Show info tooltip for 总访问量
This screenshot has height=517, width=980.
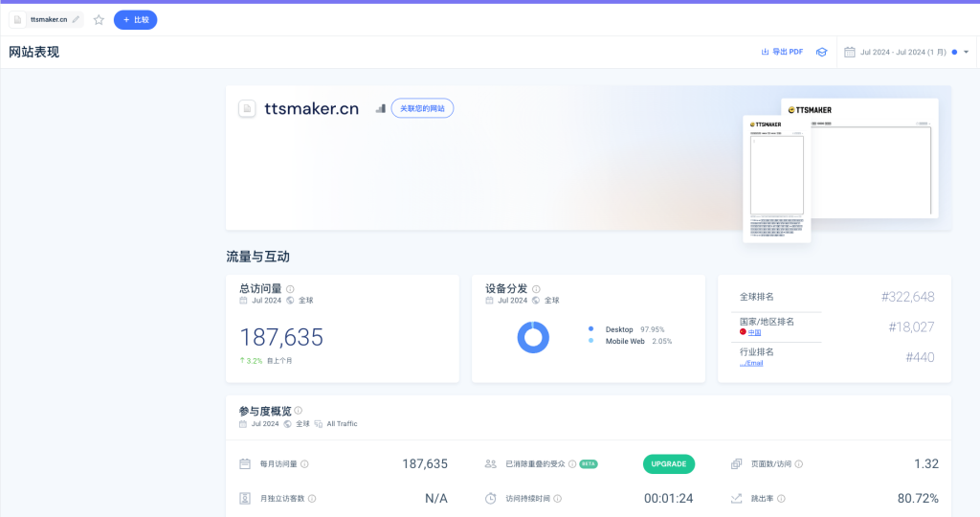click(290, 289)
